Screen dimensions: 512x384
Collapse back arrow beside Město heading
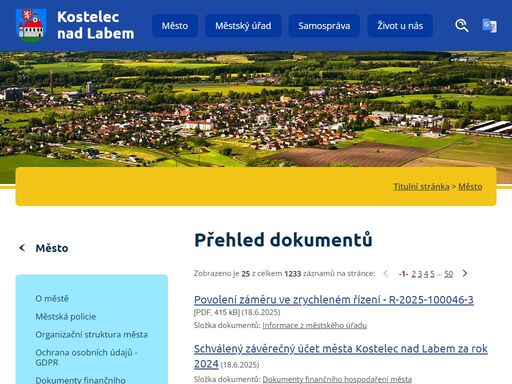tap(22, 248)
